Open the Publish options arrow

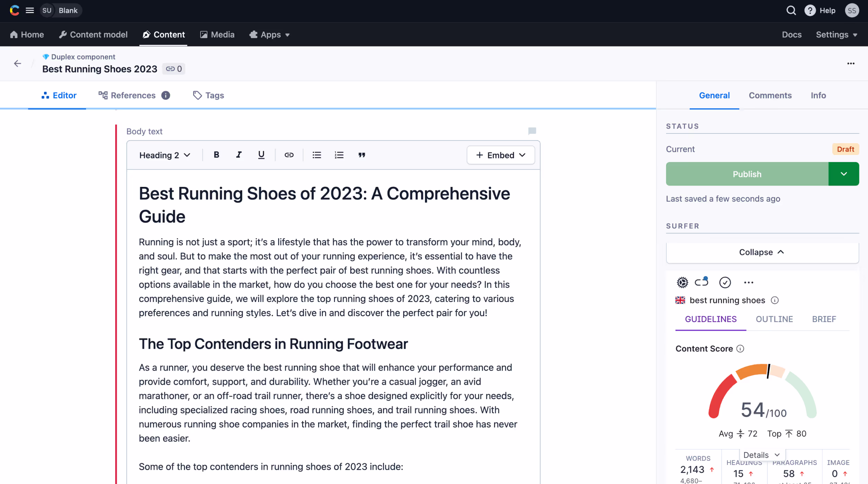[x=844, y=174]
